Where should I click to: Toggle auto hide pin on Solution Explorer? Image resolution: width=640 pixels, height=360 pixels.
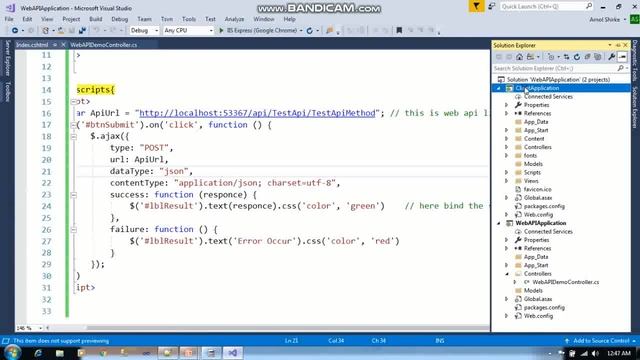(x=618, y=45)
